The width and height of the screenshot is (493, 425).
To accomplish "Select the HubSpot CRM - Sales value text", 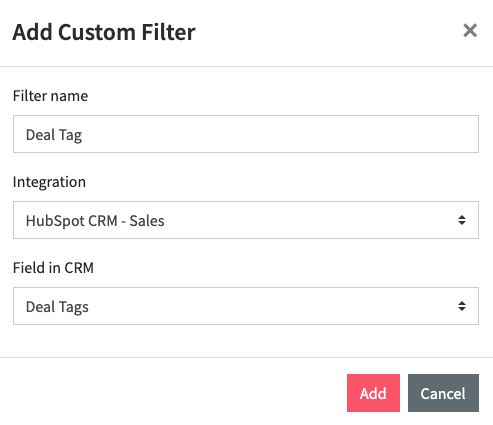I will (x=95, y=221).
